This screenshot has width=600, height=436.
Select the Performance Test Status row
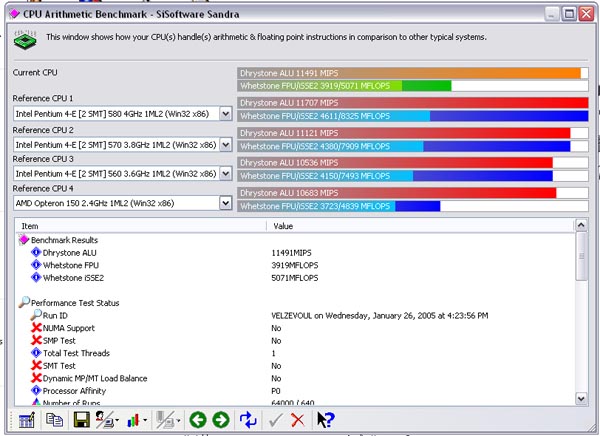(295, 302)
